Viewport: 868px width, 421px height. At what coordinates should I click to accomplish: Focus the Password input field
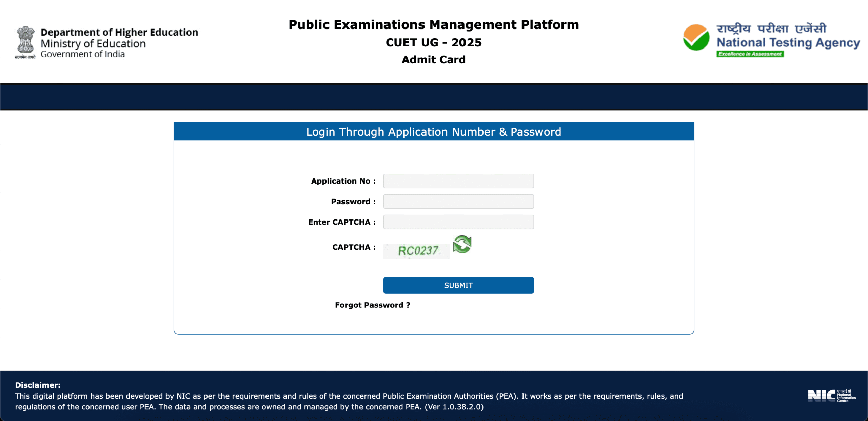click(x=458, y=202)
